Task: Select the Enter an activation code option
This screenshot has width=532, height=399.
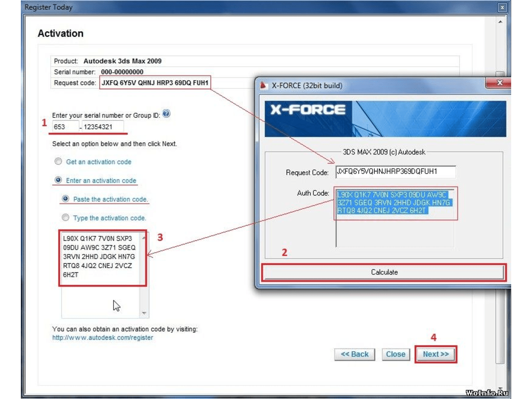Action: [x=58, y=180]
